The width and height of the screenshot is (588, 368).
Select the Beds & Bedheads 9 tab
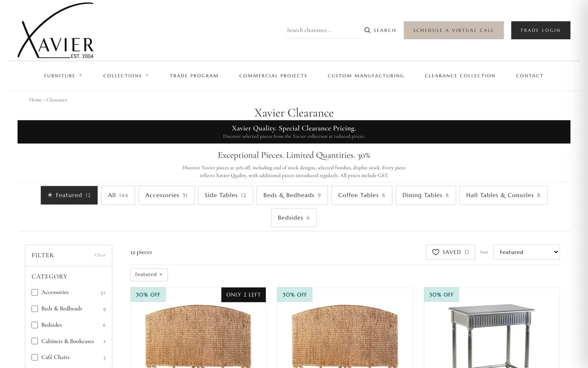[x=292, y=195]
